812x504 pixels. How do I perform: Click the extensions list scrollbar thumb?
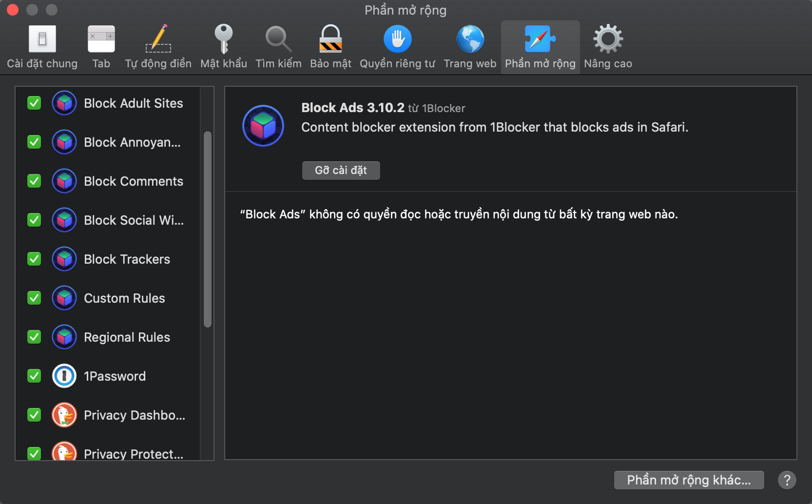click(208, 229)
